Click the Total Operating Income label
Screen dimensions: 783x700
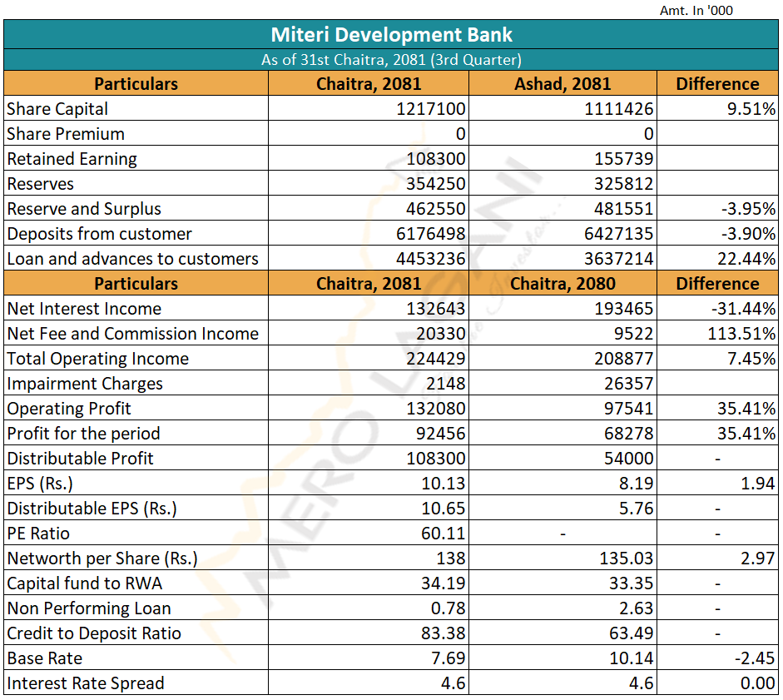point(97,359)
